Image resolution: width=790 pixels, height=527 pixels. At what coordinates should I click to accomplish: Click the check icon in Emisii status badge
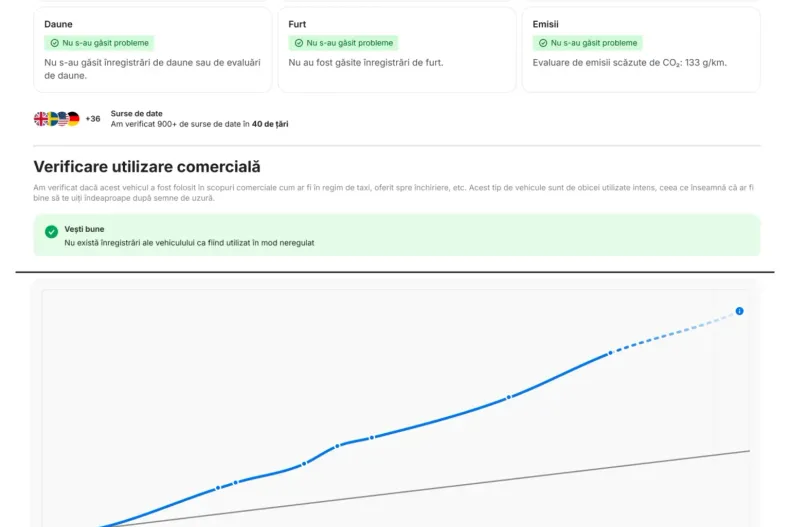click(x=543, y=43)
